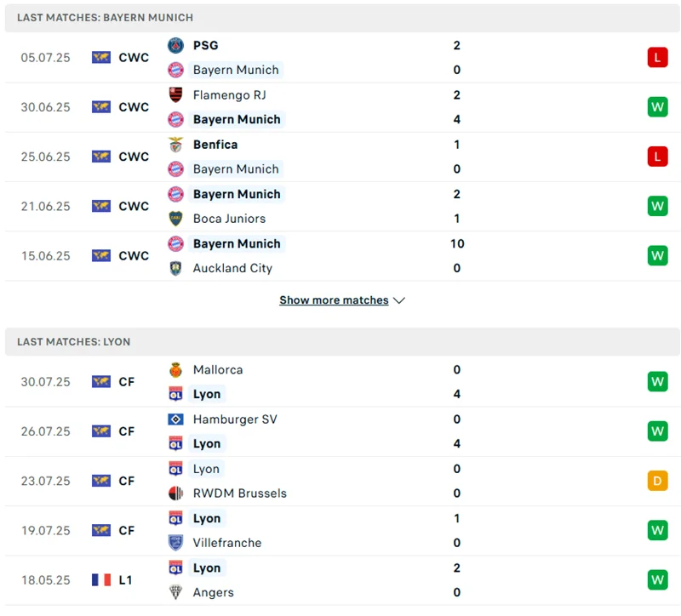The height and width of the screenshot is (616, 681).
Task: Click the Villefranche team crest icon
Action: pos(175,543)
